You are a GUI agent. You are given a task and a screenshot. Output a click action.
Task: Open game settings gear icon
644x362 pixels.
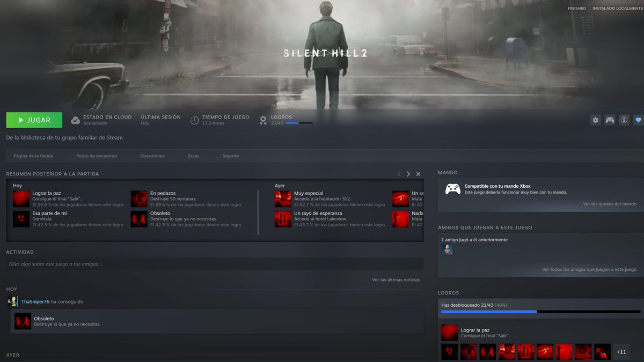(x=595, y=120)
